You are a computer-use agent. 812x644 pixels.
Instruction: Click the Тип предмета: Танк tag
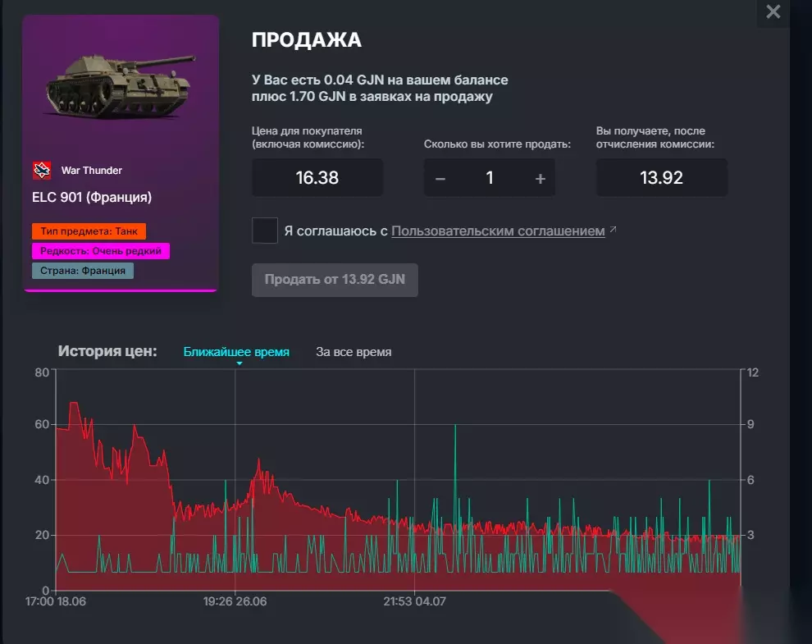click(x=89, y=231)
